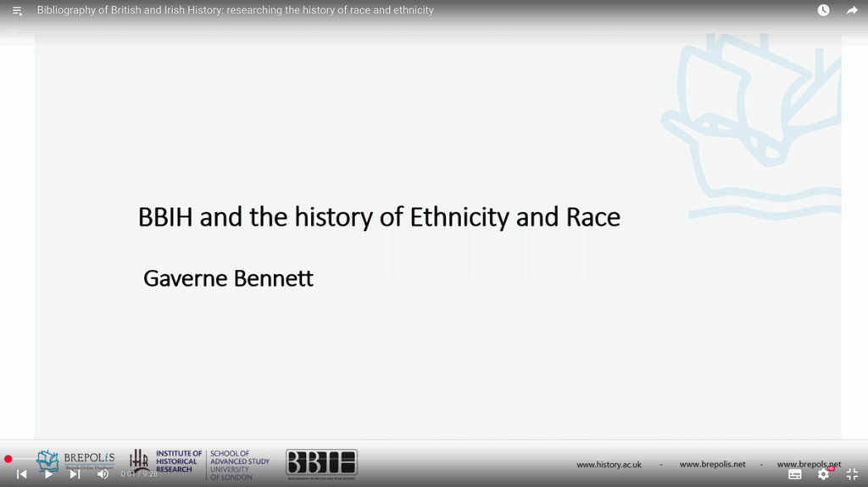Click the Share arrow icon
Viewport: 868px width, 487px height.
click(x=852, y=10)
